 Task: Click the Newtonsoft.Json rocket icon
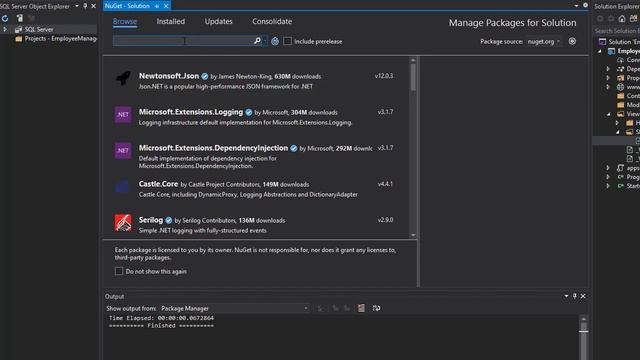point(123,78)
